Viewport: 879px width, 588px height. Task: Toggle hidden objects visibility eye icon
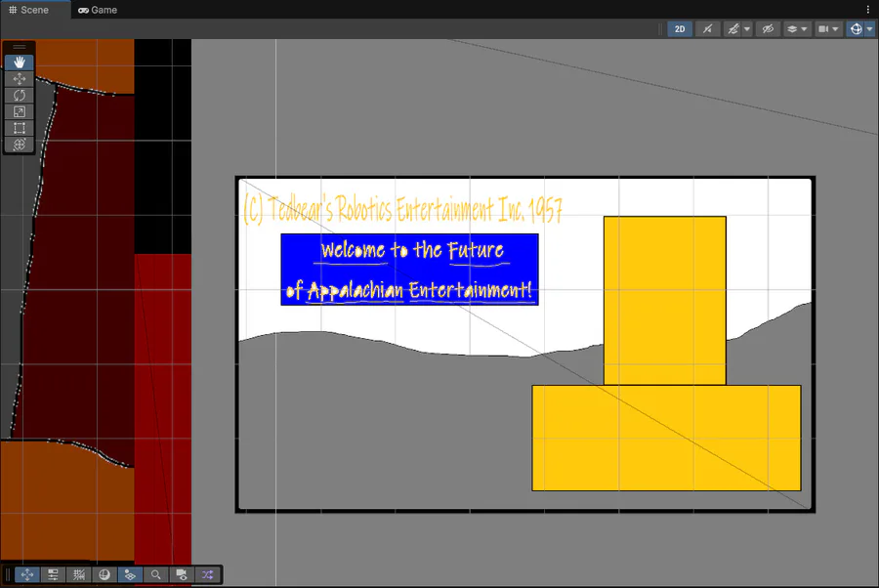[x=768, y=29]
